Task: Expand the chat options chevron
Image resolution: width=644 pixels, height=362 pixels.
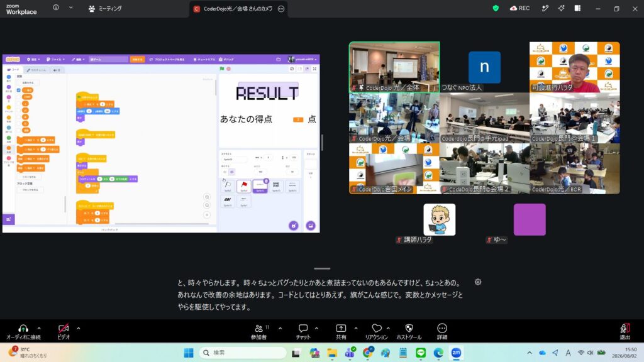Action: 316,328
